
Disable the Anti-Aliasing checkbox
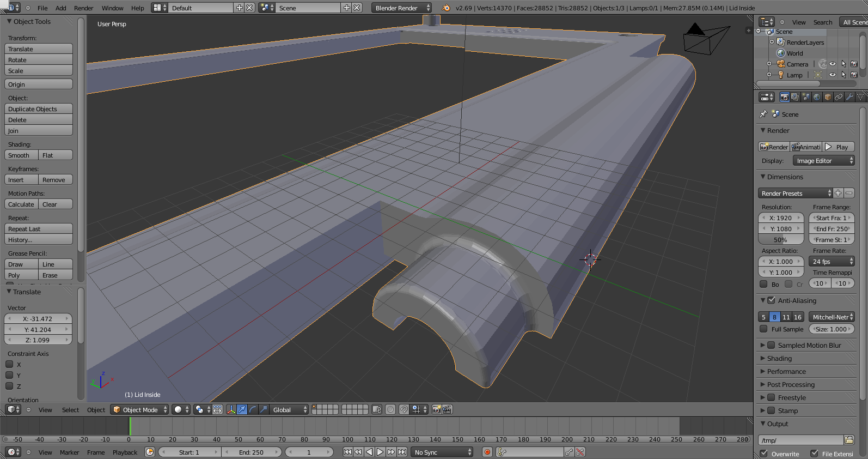[x=771, y=300]
